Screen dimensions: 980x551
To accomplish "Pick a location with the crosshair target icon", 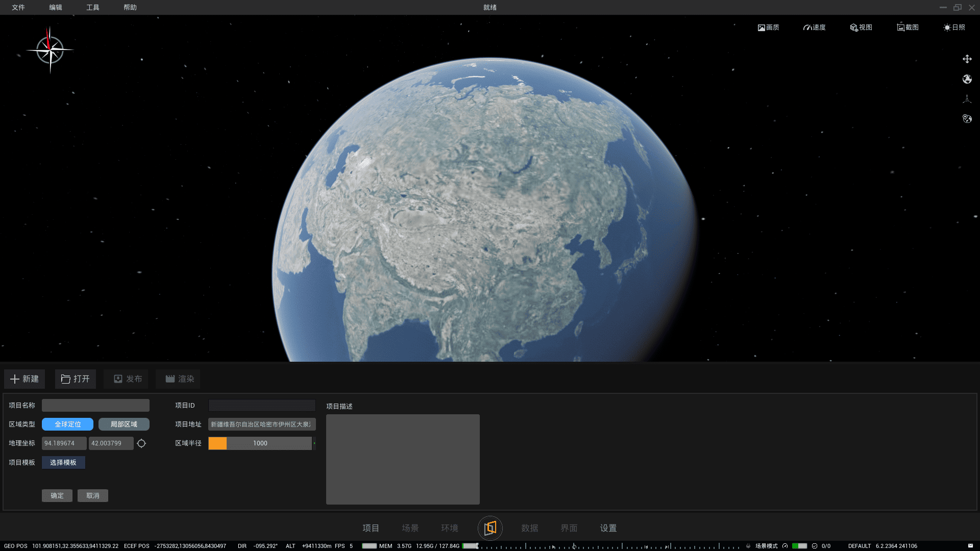I will click(141, 443).
